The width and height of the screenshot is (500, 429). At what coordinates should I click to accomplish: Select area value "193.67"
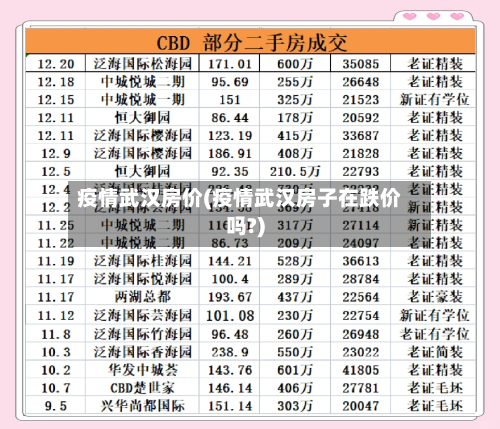(230, 298)
